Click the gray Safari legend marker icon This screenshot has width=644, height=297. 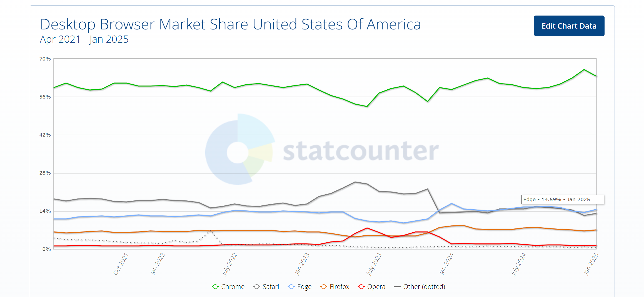(x=257, y=287)
